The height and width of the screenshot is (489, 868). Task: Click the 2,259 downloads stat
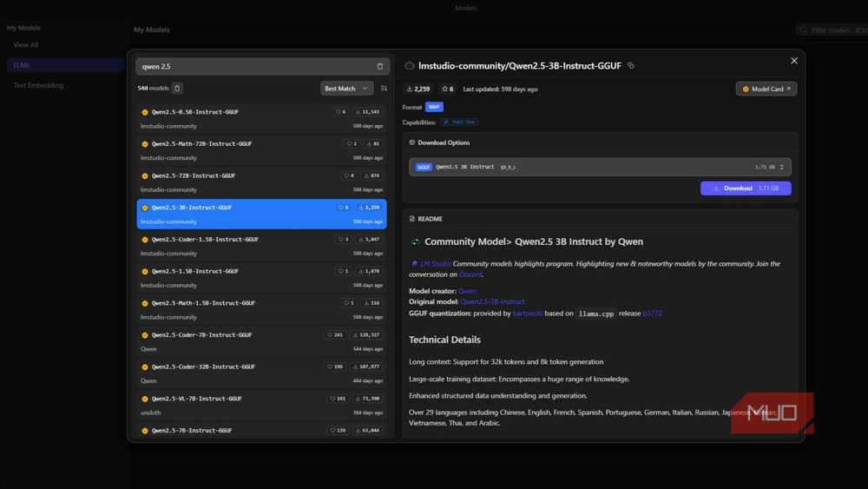tap(418, 89)
